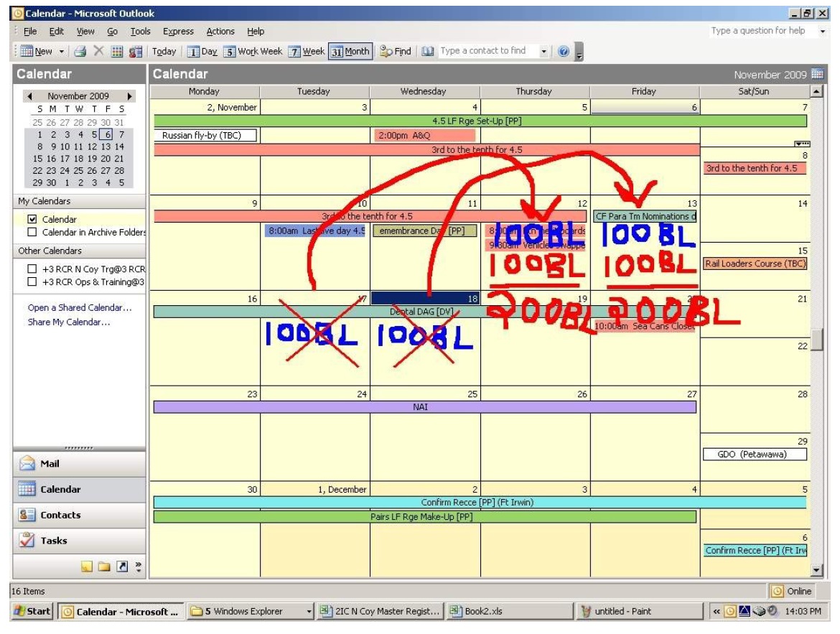The height and width of the screenshot is (634, 840).
Task: Open Tasks in navigation pane
Action: [54, 541]
